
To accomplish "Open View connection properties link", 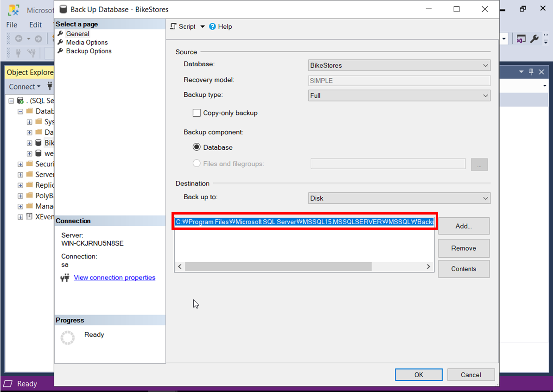I will tap(114, 278).
